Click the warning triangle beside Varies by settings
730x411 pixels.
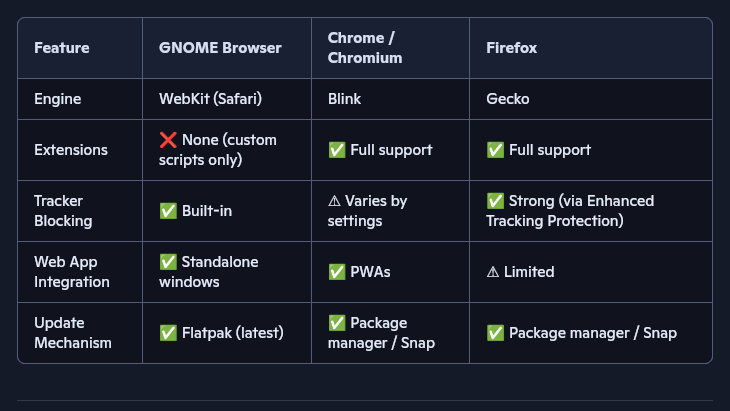click(334, 201)
